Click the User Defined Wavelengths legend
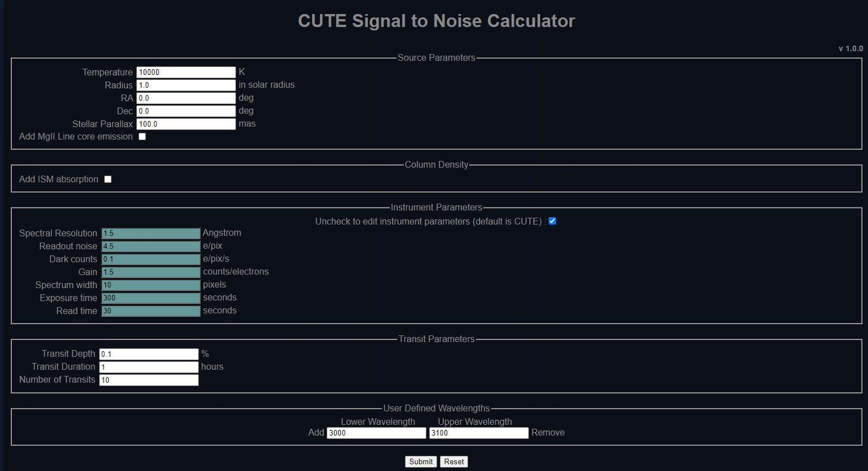Screen dimensions: 868x471 [x=437, y=408]
